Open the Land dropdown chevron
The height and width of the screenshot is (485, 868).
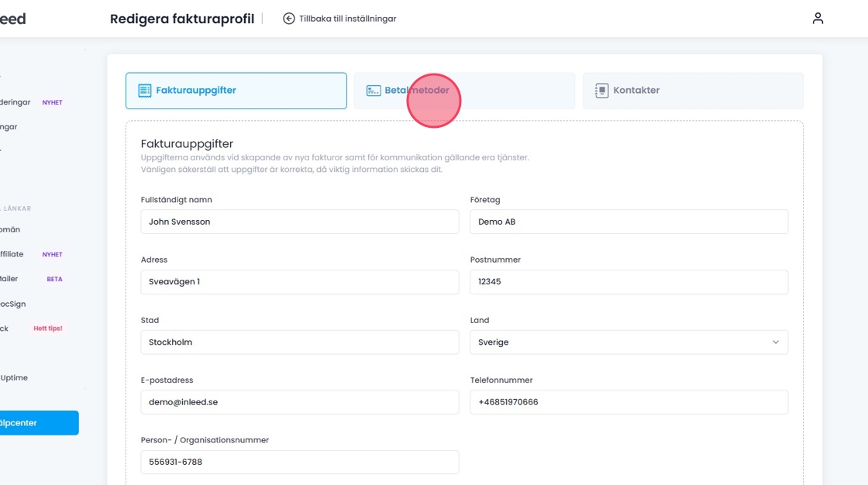pos(776,342)
